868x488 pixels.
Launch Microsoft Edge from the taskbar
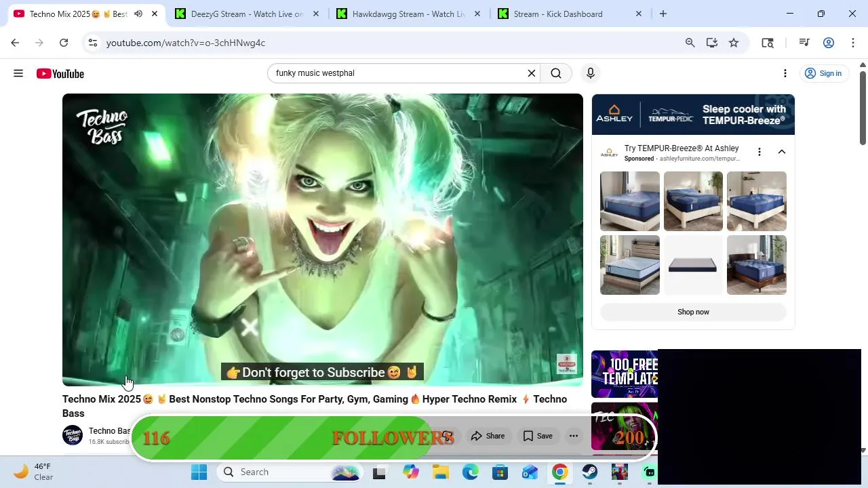tap(471, 472)
